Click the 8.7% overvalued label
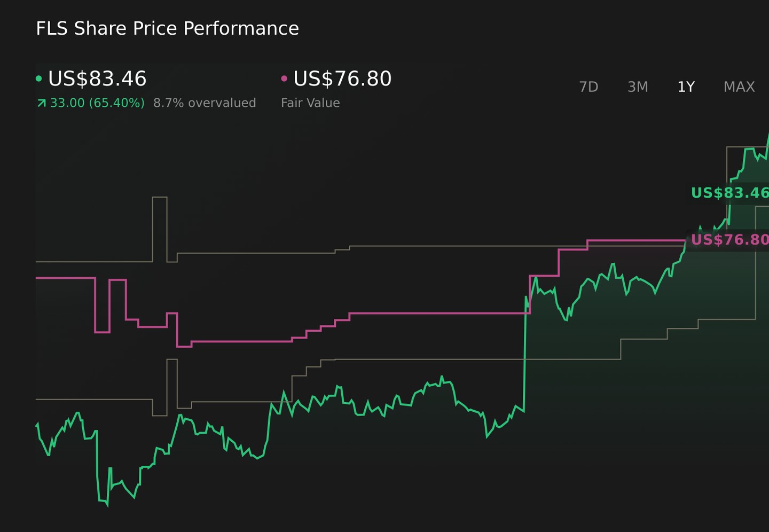Screen dimensions: 769x532 tap(205, 103)
